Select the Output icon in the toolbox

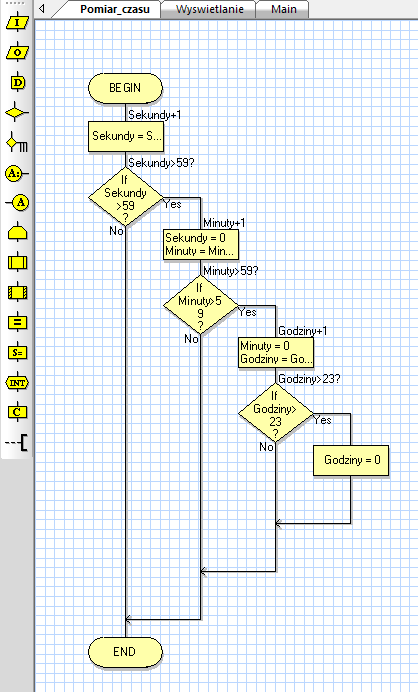point(17,53)
